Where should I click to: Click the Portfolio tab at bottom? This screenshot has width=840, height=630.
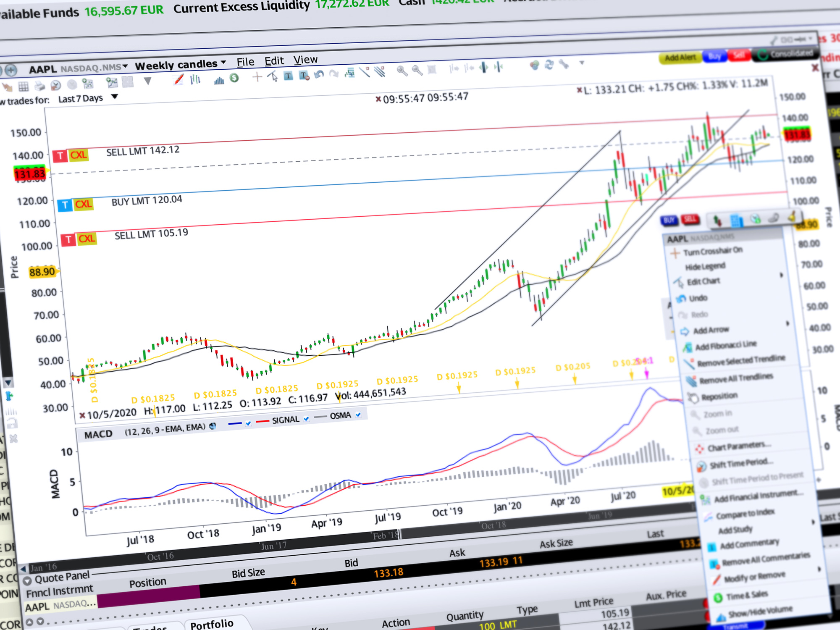point(212,624)
